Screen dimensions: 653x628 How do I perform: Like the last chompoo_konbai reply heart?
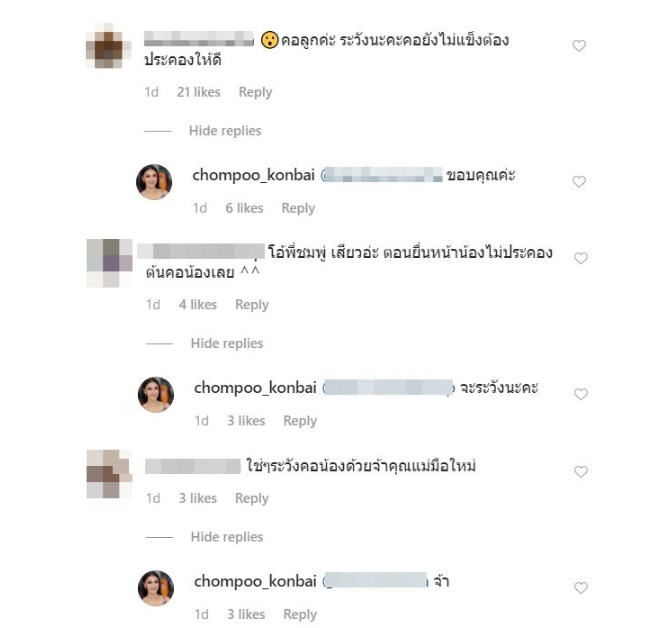tap(581, 588)
